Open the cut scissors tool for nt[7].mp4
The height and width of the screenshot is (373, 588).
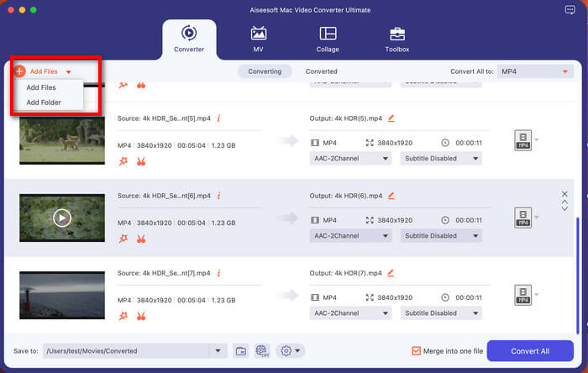[141, 316]
